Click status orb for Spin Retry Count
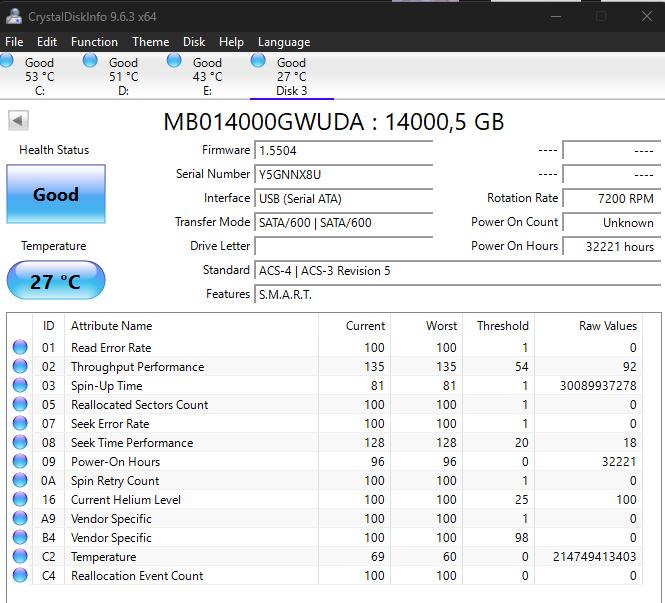 tap(20, 480)
